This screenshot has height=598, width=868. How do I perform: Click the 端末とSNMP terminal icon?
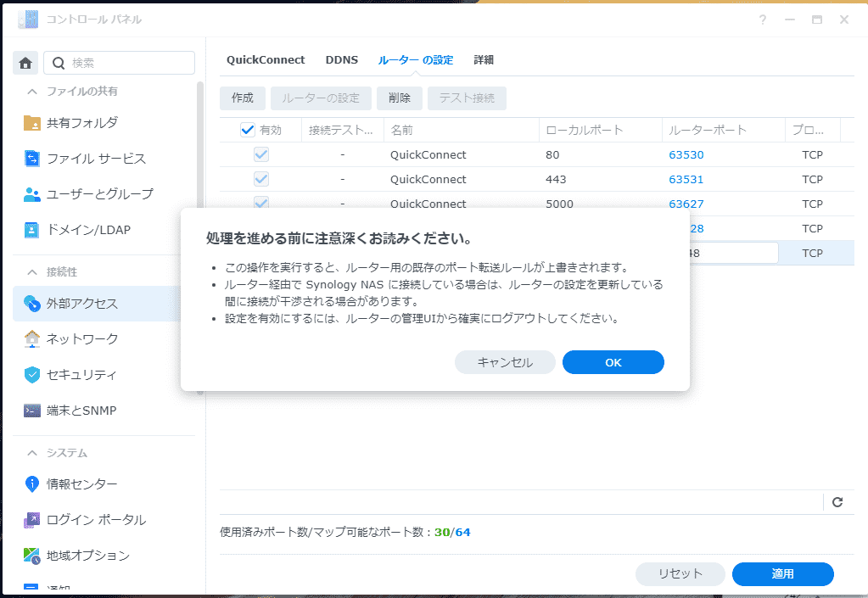32,411
